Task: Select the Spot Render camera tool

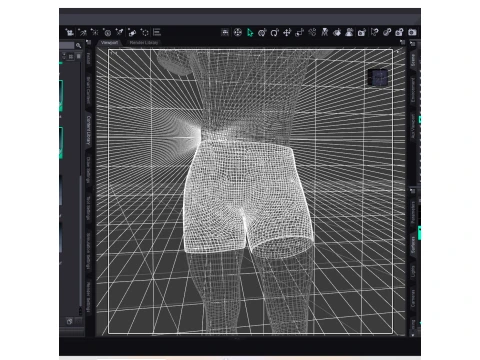Action: click(362, 32)
